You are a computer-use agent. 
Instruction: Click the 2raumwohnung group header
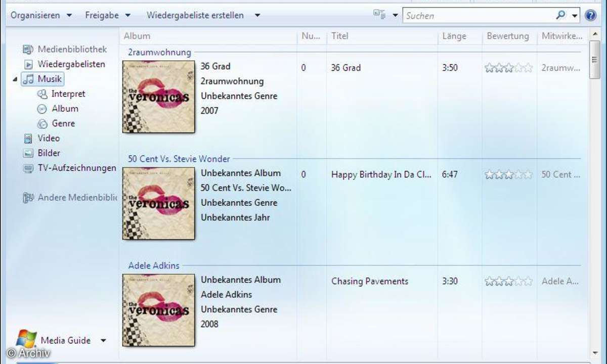[159, 52]
